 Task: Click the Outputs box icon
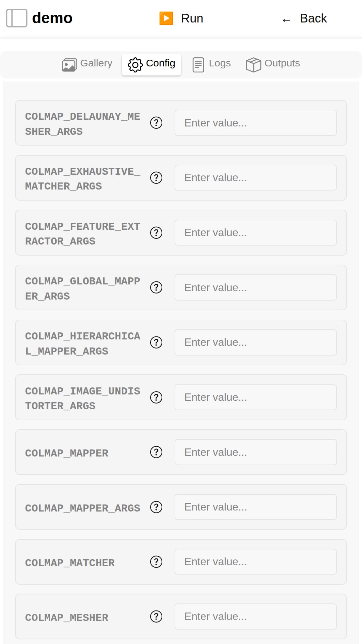[x=253, y=65]
